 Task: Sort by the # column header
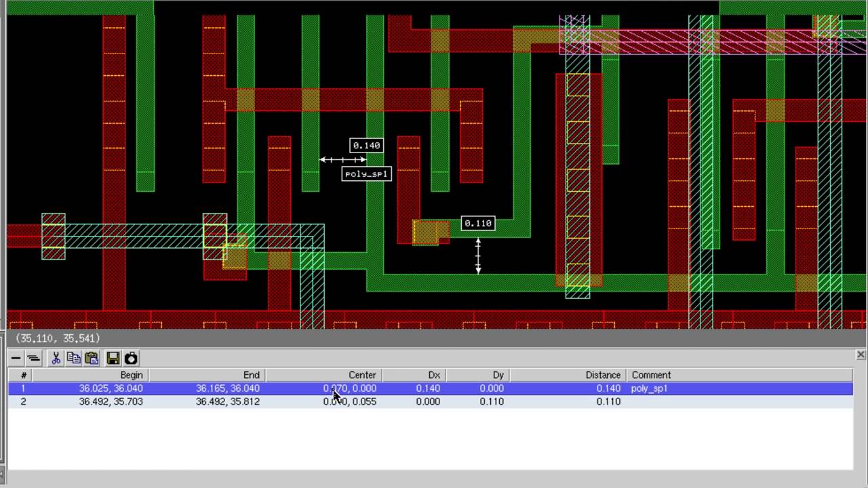[x=20, y=375]
